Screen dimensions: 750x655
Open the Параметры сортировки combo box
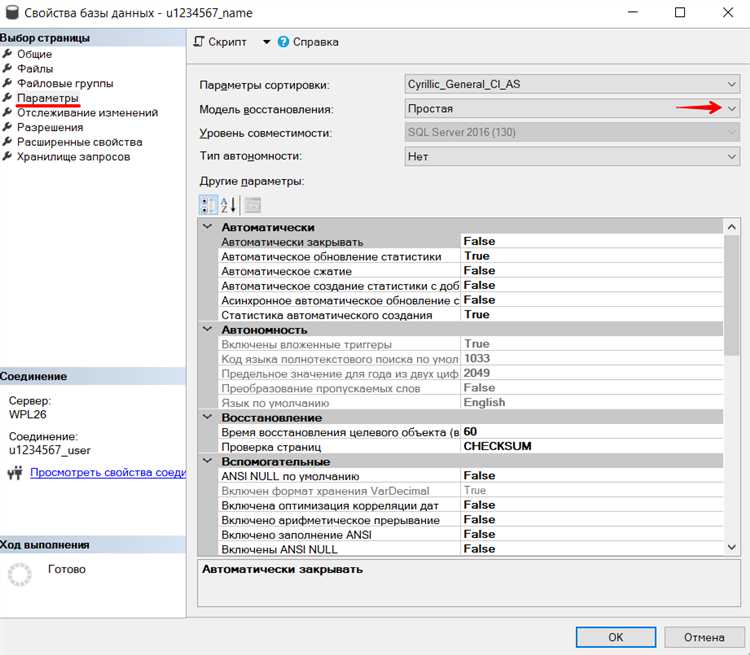pos(571,84)
